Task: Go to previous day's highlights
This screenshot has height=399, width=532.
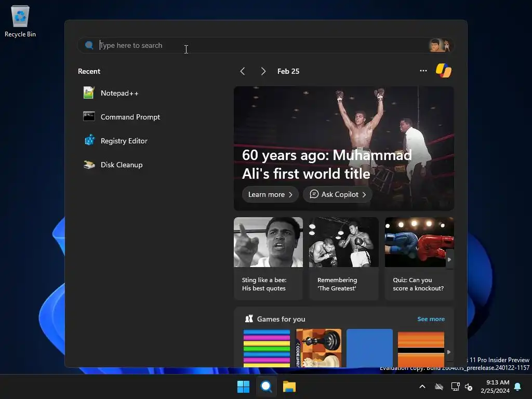Action: point(243,71)
